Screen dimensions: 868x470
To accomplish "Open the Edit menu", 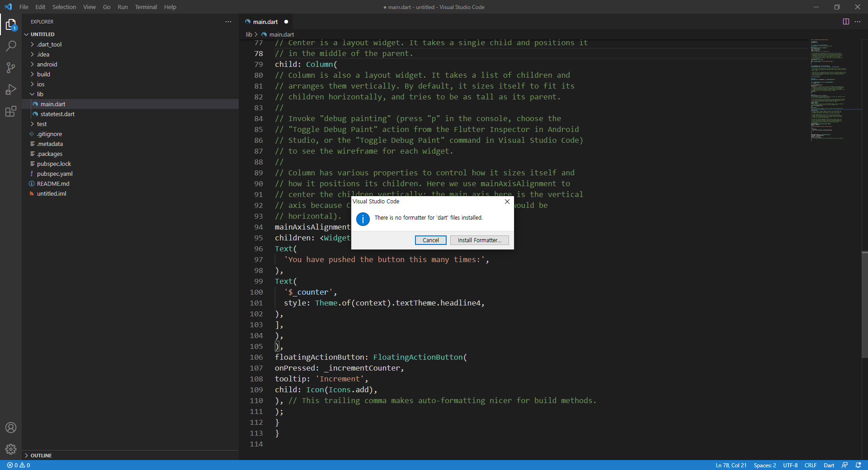I will (40, 7).
